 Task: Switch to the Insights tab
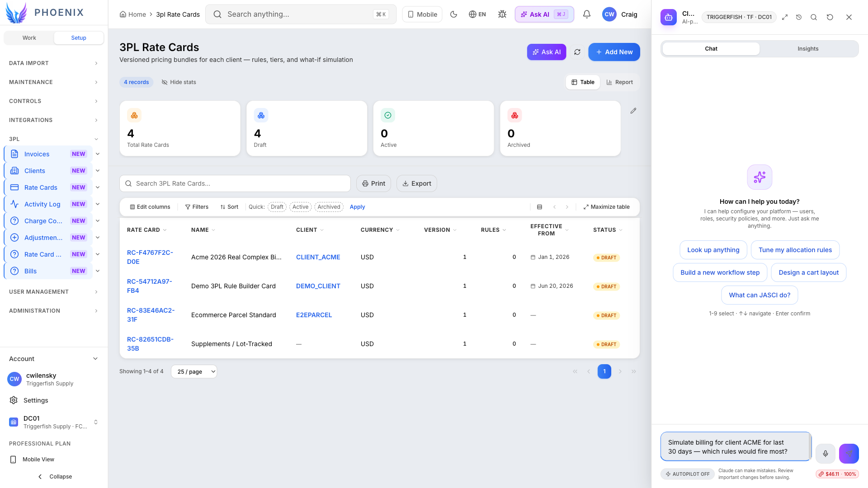tap(807, 49)
